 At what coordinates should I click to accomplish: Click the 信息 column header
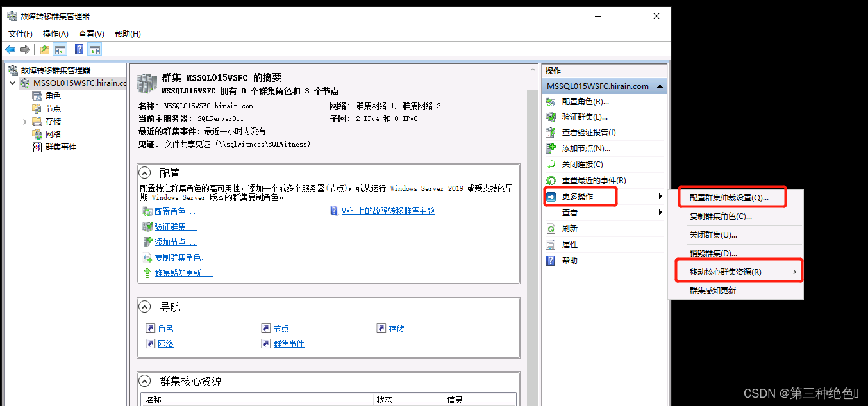pyautogui.click(x=480, y=400)
